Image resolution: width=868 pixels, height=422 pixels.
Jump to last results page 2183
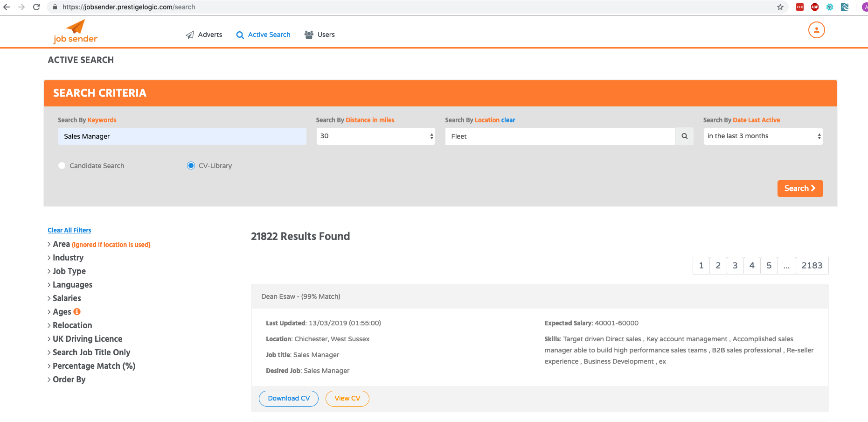pyautogui.click(x=812, y=266)
